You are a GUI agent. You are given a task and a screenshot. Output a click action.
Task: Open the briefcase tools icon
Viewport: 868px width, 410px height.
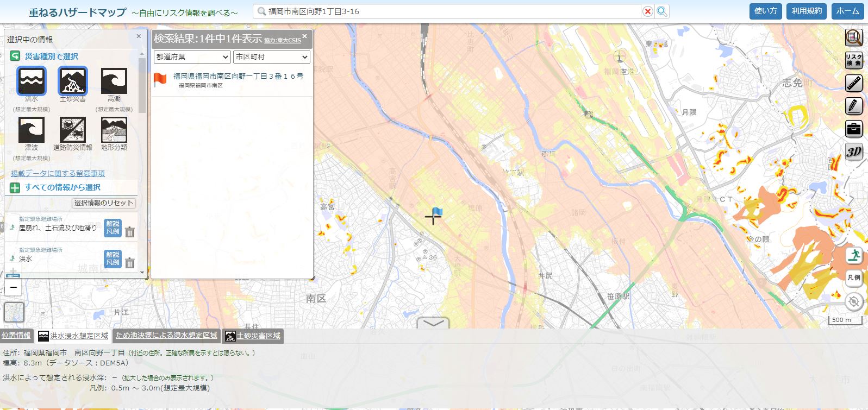tap(854, 129)
